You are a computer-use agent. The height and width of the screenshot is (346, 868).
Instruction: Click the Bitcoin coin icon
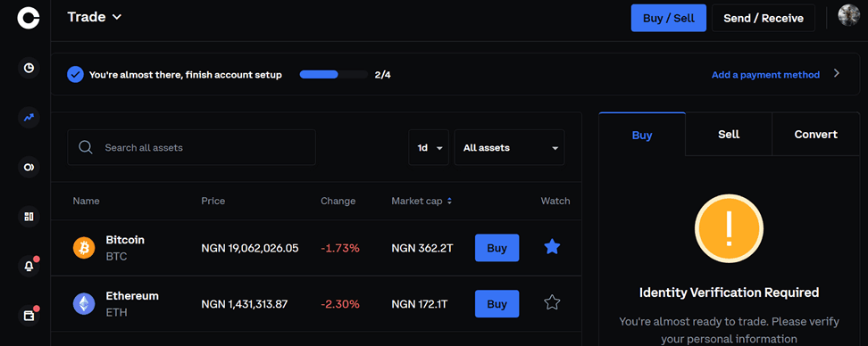coord(84,248)
